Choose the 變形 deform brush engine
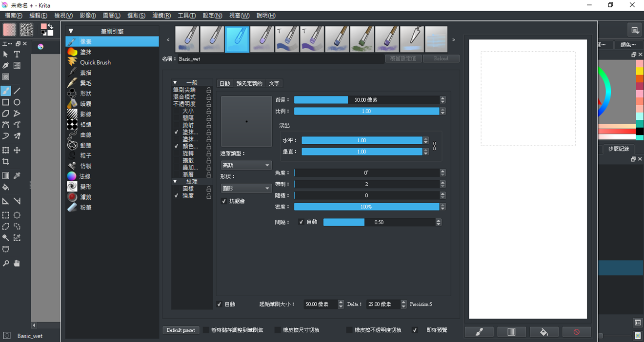 [112, 187]
